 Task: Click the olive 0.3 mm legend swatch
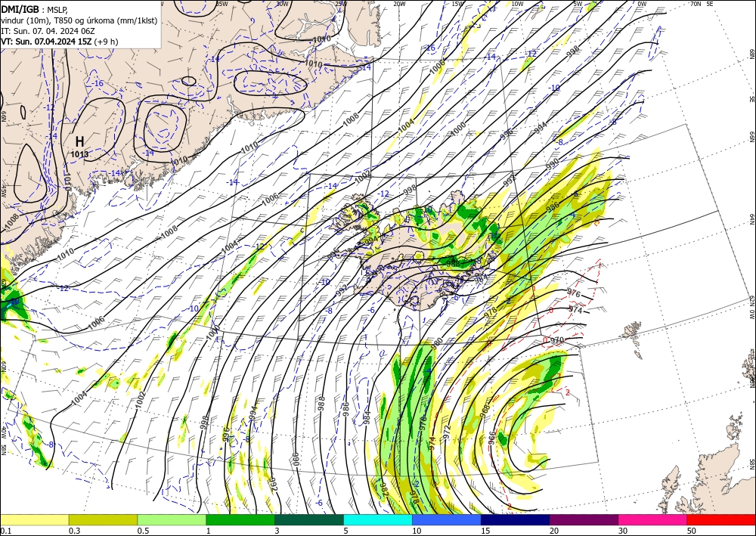point(103,519)
